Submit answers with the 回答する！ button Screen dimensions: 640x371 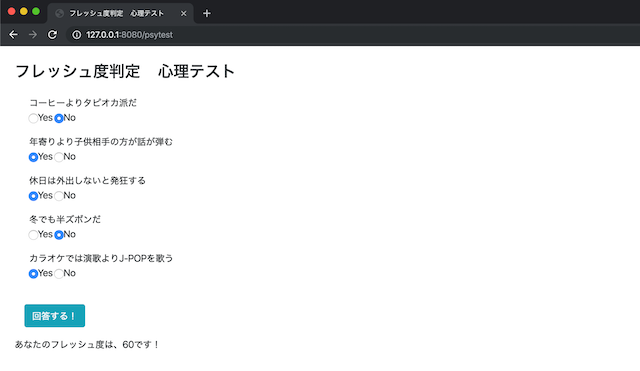tap(55, 315)
